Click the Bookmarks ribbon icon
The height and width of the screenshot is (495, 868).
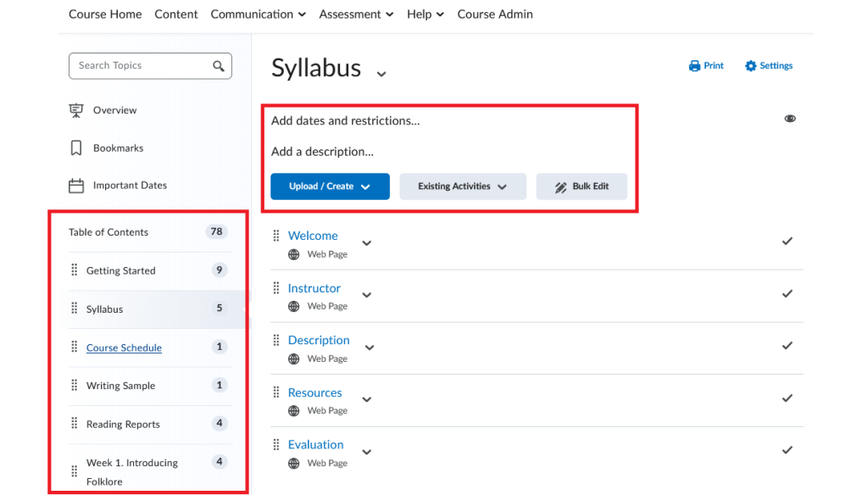[76, 147]
